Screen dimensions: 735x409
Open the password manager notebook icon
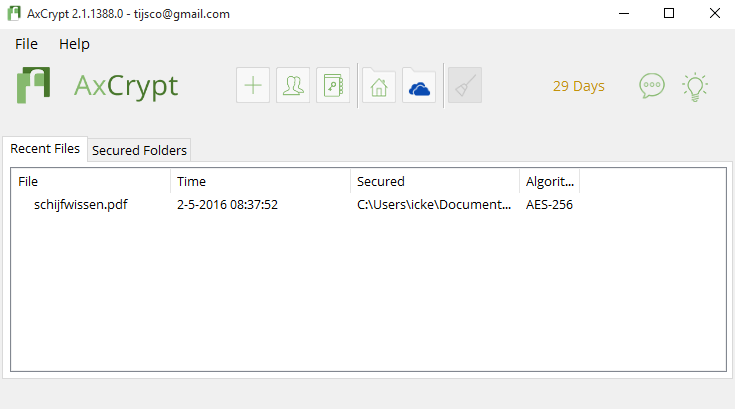332,86
